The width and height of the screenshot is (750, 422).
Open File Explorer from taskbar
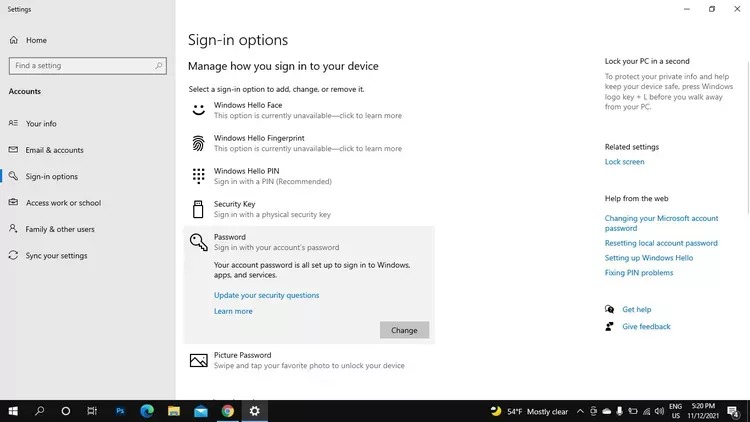coord(174,411)
